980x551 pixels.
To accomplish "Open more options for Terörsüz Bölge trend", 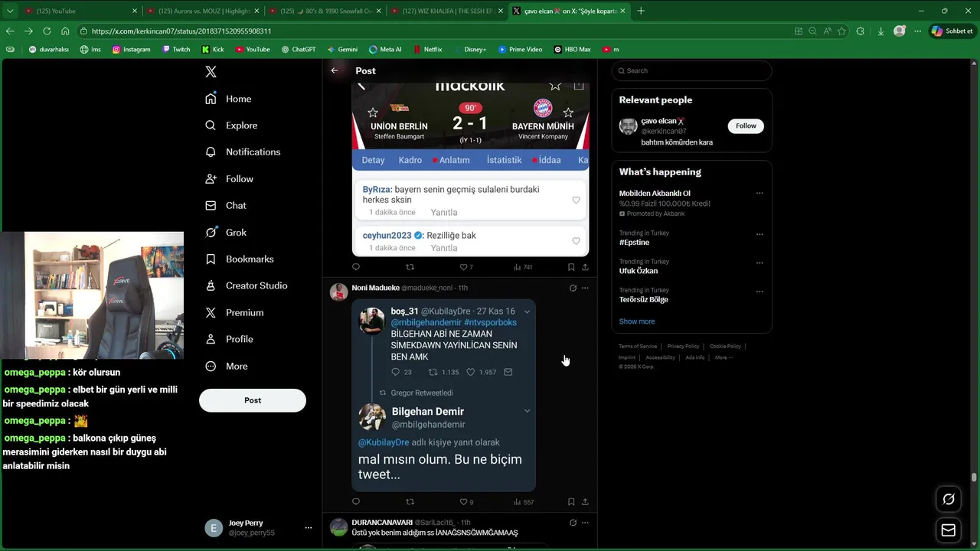I will [759, 292].
